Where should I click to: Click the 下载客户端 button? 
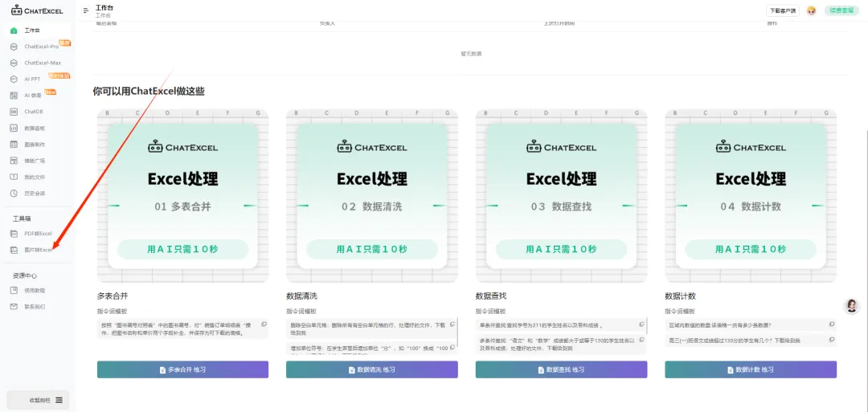click(x=782, y=10)
